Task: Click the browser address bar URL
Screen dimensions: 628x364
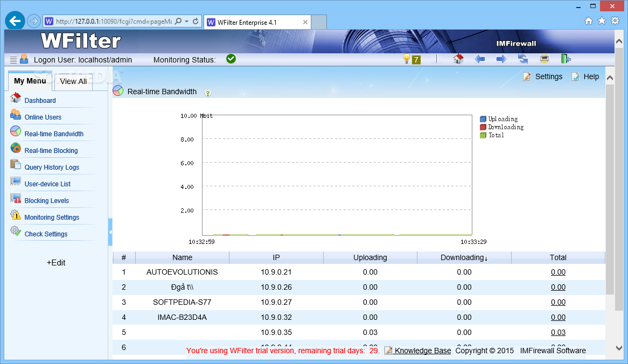Action: click(114, 21)
